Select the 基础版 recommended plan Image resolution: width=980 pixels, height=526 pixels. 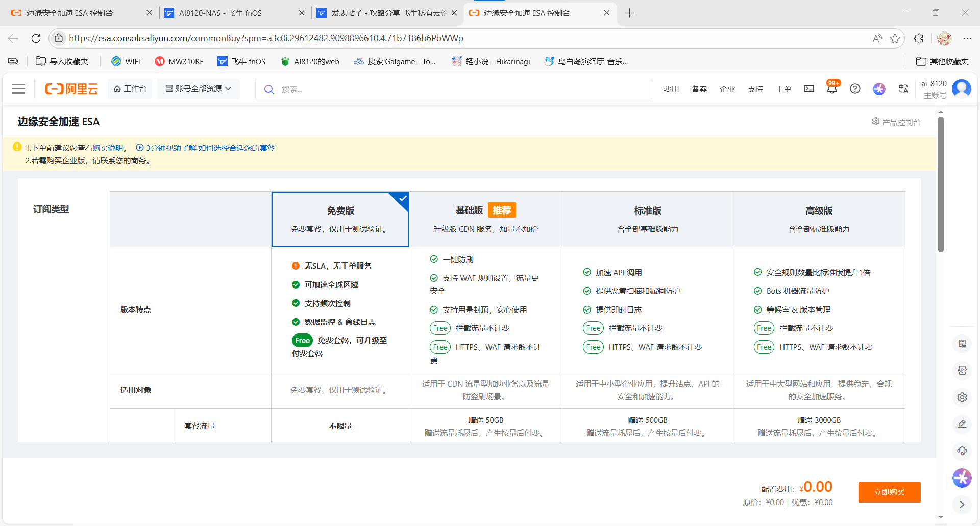(x=485, y=219)
